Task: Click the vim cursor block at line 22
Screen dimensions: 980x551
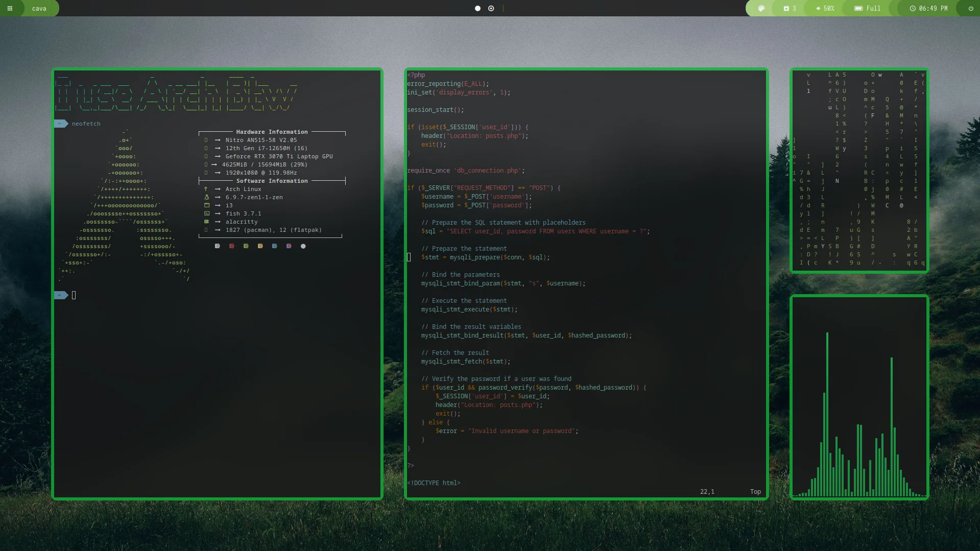Action: 409,257
